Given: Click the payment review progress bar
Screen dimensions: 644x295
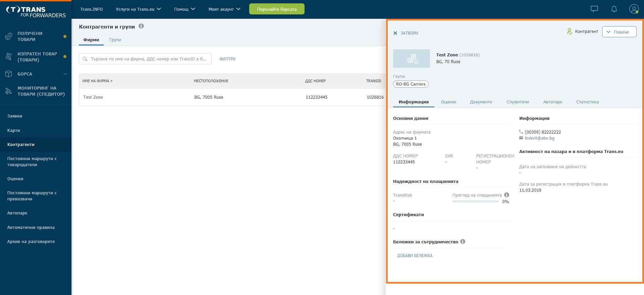Looking at the screenshot, I should (x=475, y=201).
